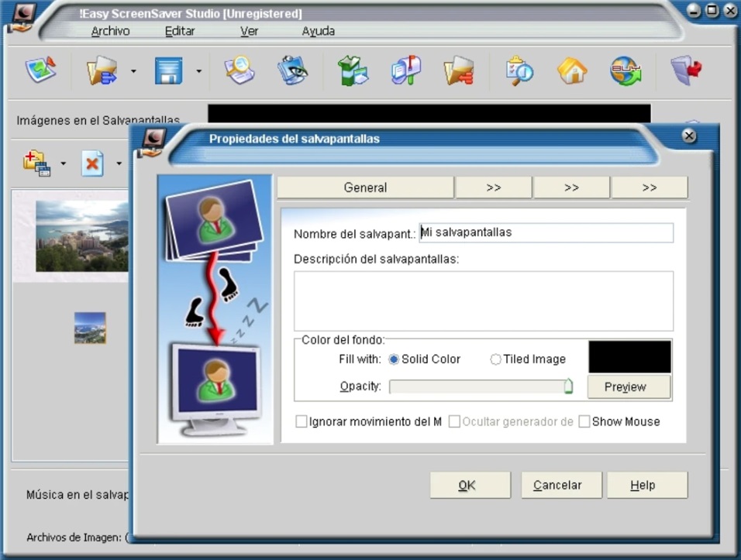Expand the dropdown arrow beside the open folder icon
This screenshot has height=560, width=741.
point(133,71)
